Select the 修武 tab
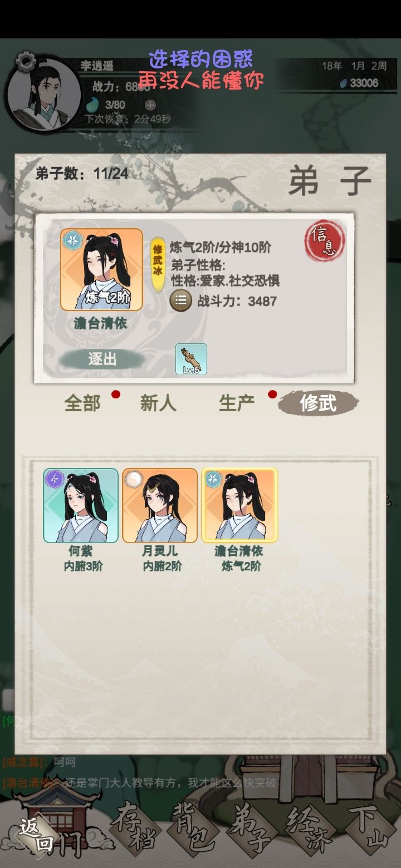The width and height of the screenshot is (401, 868). [318, 403]
